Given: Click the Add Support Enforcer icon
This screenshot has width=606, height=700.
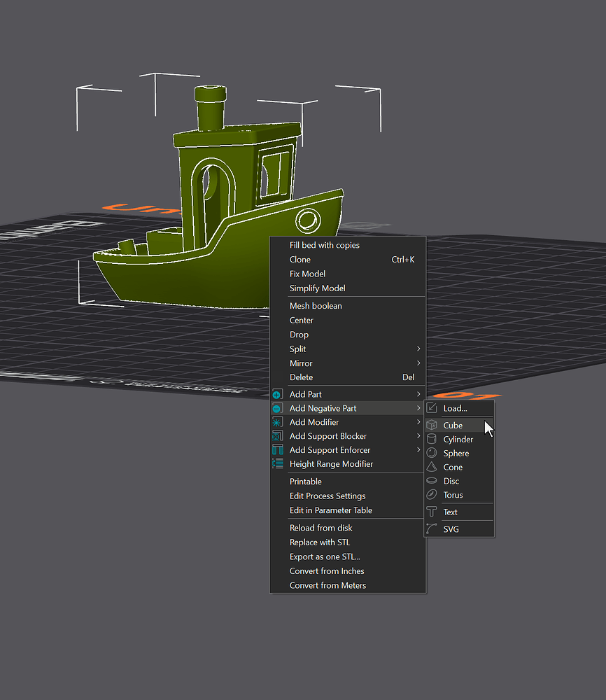Looking at the screenshot, I should click(277, 449).
